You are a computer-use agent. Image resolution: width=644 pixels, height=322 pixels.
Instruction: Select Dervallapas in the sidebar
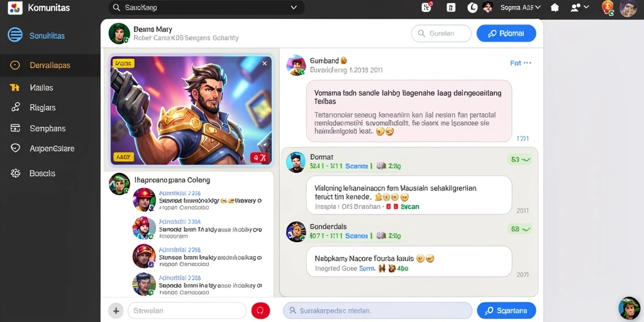pos(50,65)
